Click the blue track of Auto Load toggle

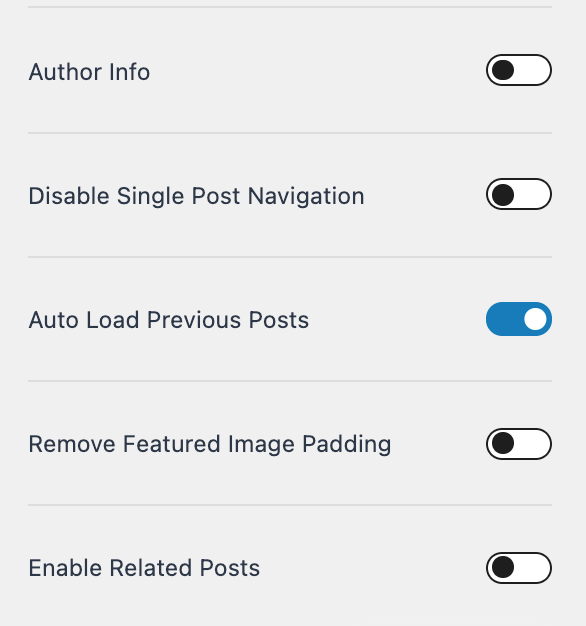pos(505,319)
